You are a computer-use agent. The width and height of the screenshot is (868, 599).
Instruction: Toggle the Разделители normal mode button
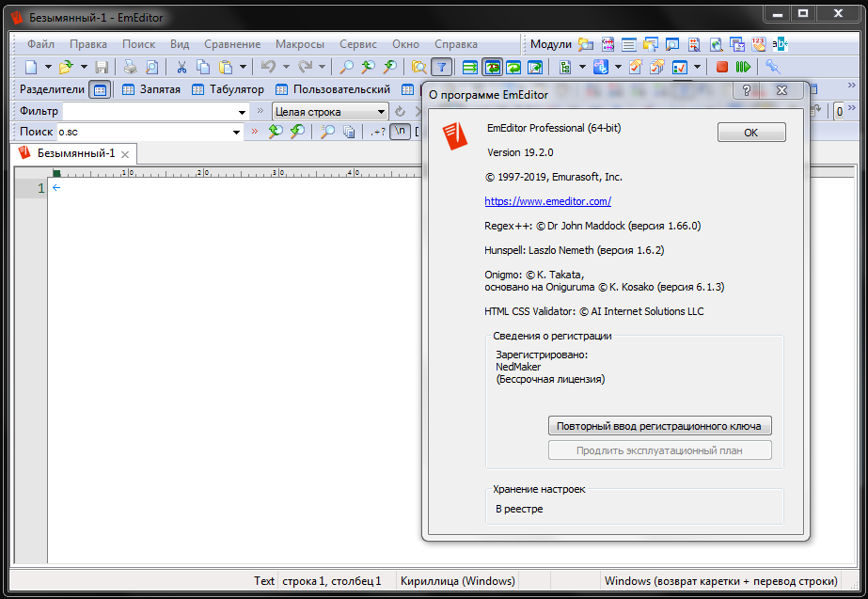point(101,89)
